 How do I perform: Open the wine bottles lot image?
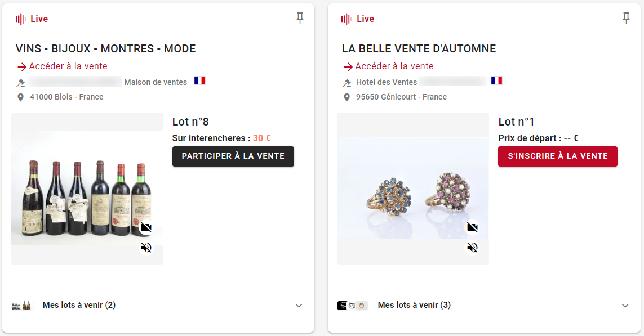87,189
